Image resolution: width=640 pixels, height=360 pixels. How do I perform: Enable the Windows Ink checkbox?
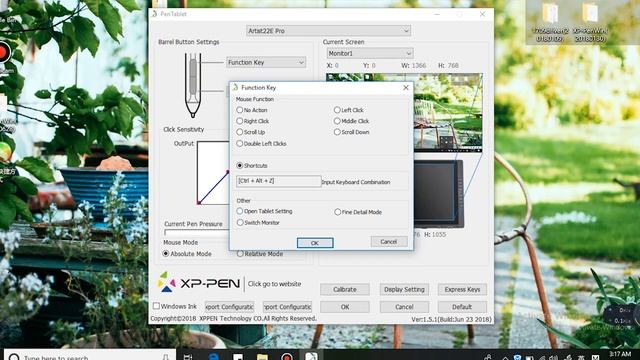tap(156, 306)
